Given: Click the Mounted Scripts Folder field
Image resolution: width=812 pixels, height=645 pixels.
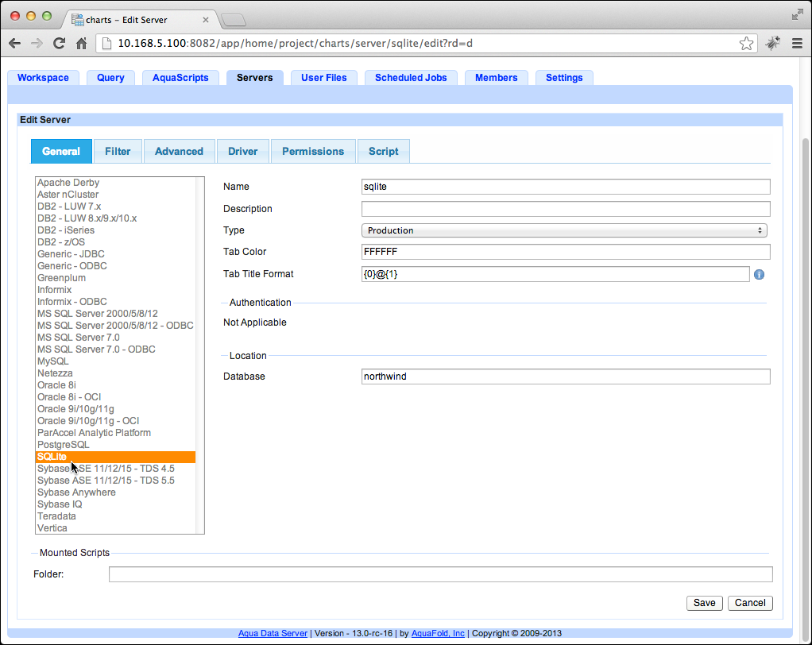Looking at the screenshot, I should pyautogui.click(x=441, y=574).
